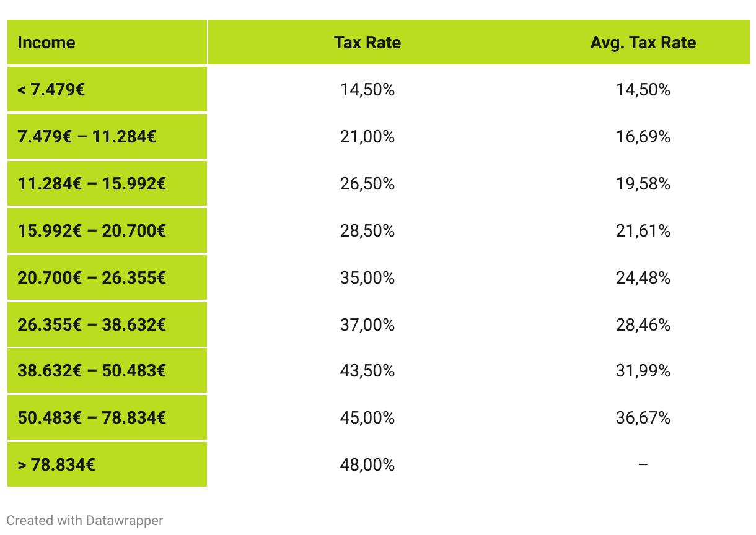The width and height of the screenshot is (756, 535).
Task: Select the 20.700€ – 26.355€ income cell
Action: point(107,277)
